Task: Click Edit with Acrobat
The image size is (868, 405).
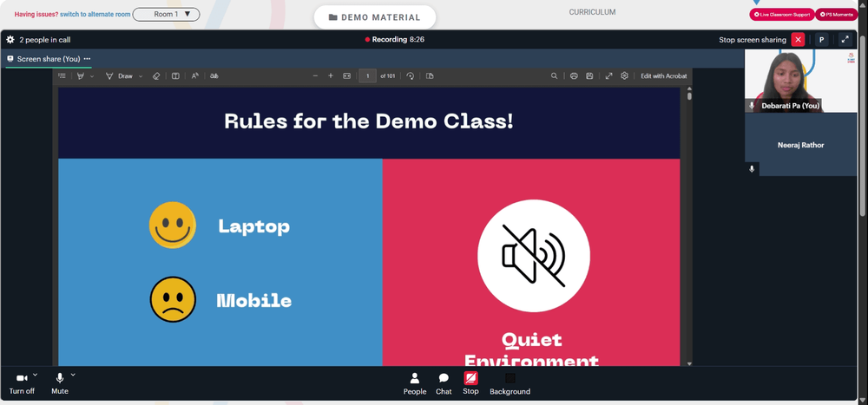Action: coord(664,76)
